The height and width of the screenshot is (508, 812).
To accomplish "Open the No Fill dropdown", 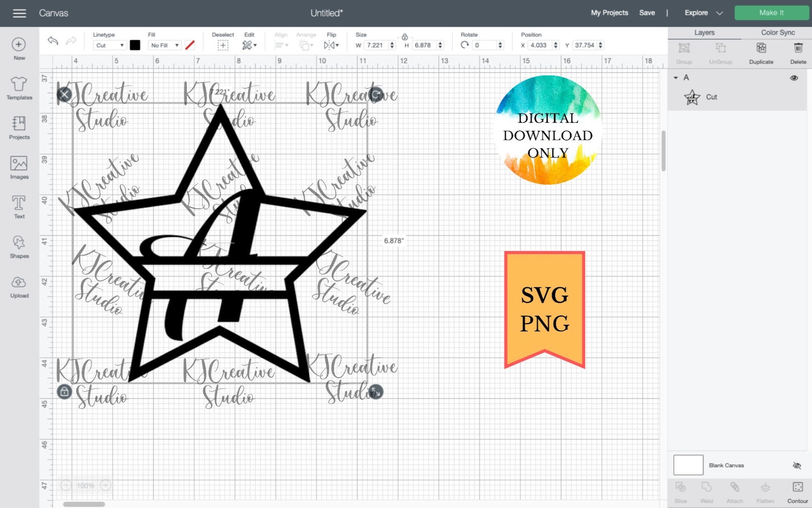I will tap(164, 45).
